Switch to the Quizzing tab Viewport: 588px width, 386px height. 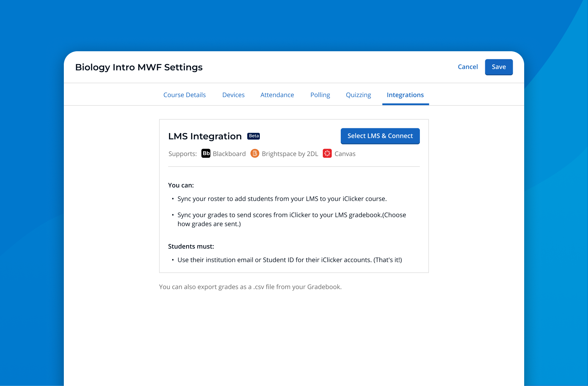pyautogui.click(x=358, y=95)
